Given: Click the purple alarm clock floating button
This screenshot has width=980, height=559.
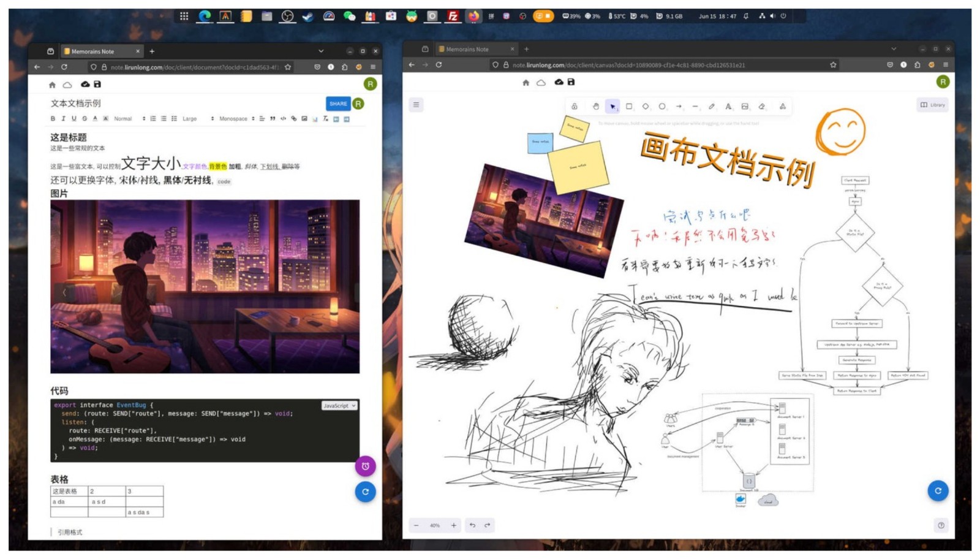Looking at the screenshot, I should pos(365,466).
